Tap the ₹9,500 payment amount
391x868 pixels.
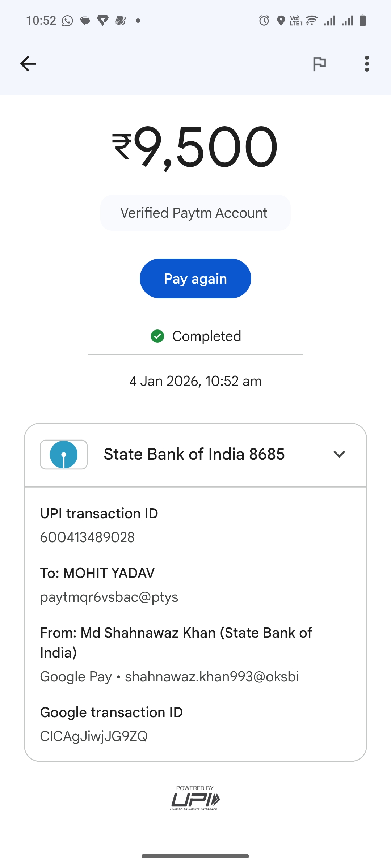[195, 147]
